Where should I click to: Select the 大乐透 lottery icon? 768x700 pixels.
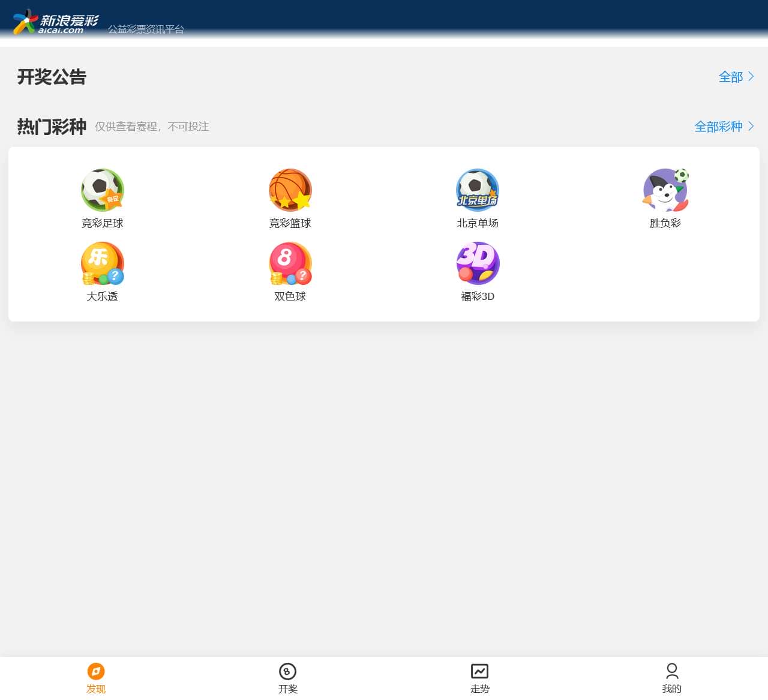[x=103, y=263]
